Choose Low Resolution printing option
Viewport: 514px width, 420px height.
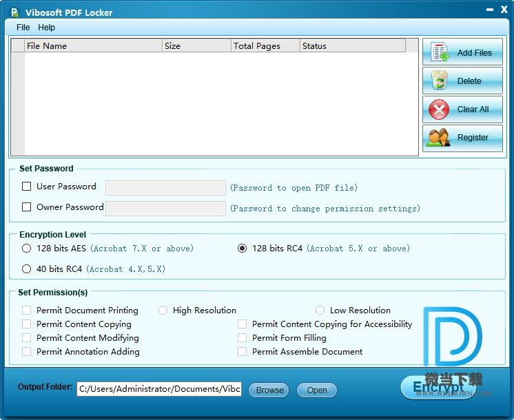(320, 311)
